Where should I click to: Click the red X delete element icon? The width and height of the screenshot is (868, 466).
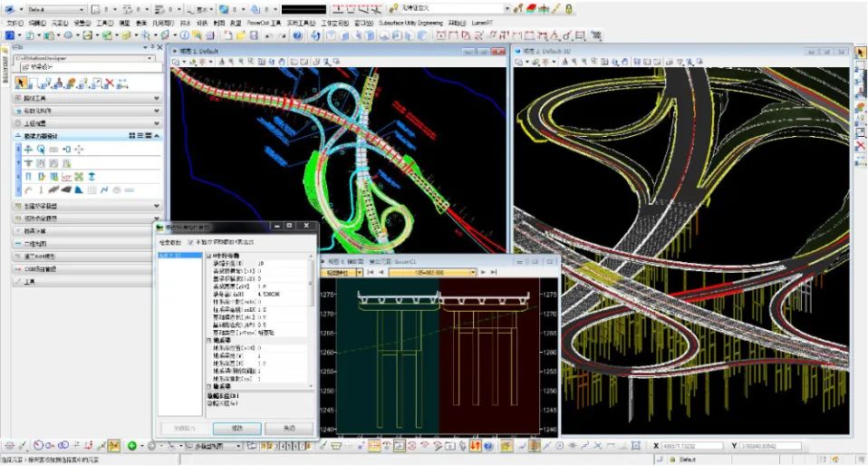pyautogui.click(x=111, y=83)
